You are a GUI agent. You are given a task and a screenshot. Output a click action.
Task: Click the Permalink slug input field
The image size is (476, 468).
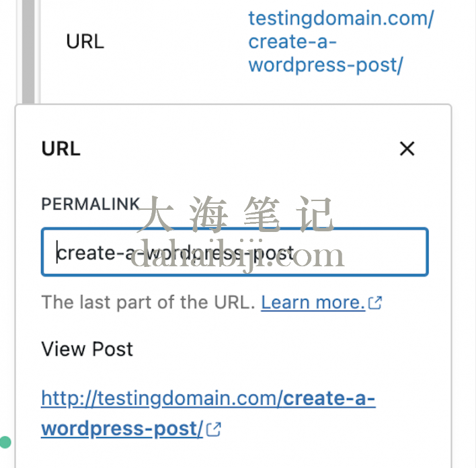[235, 252]
